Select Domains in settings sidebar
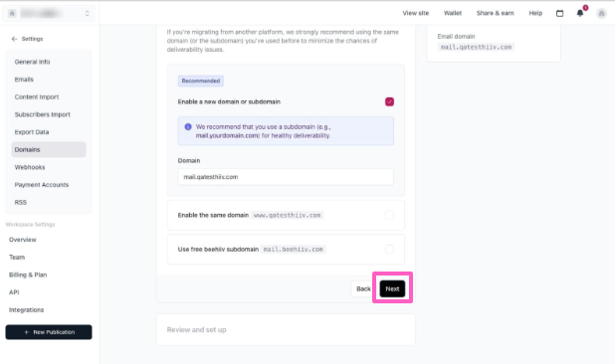This screenshot has width=615, height=364. point(49,149)
